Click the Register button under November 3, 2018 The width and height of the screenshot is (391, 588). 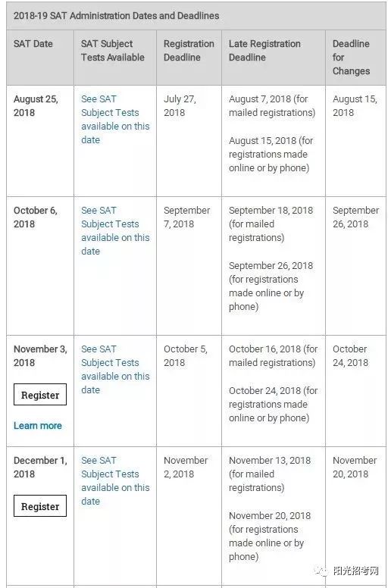click(40, 395)
